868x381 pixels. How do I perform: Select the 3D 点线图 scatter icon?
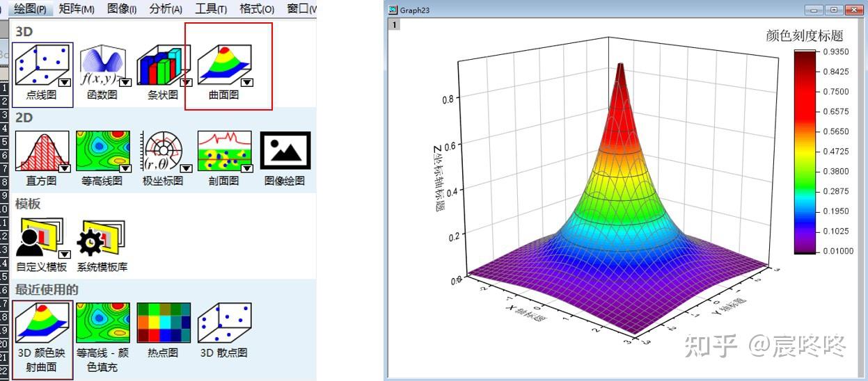pos(42,65)
